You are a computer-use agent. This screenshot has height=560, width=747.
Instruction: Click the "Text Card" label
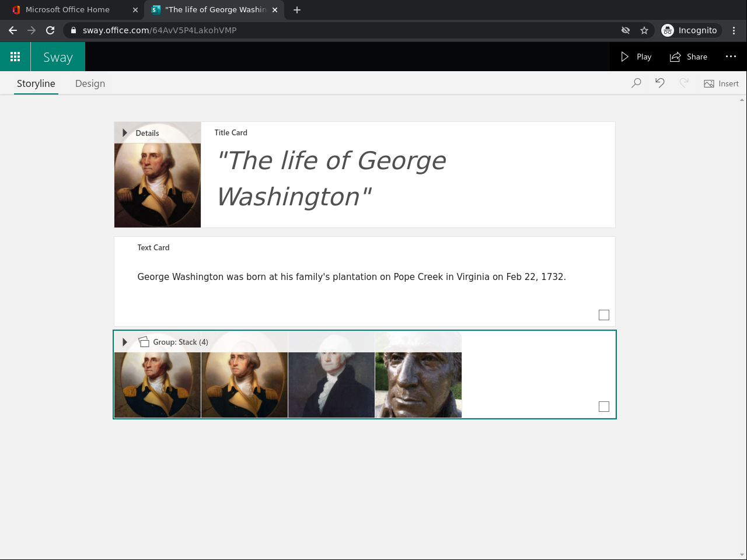point(153,247)
